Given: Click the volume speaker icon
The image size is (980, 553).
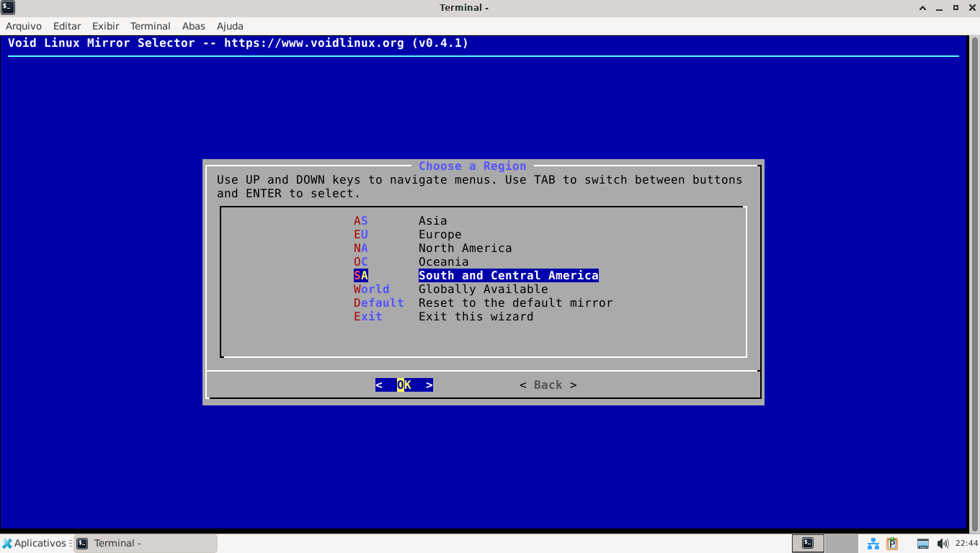Looking at the screenshot, I should tap(943, 544).
